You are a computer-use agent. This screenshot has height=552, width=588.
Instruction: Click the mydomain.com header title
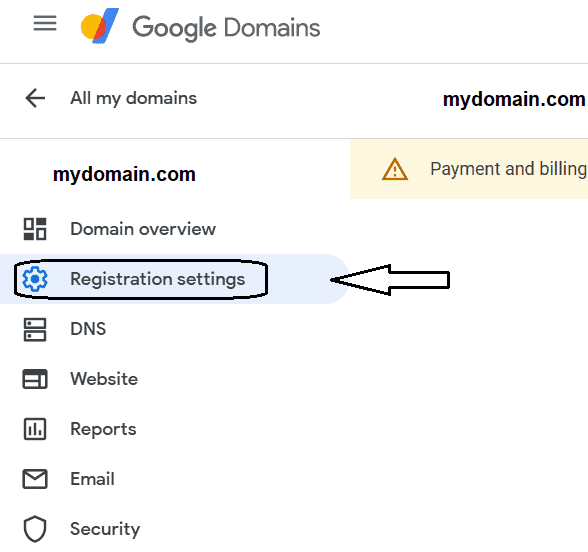click(514, 100)
